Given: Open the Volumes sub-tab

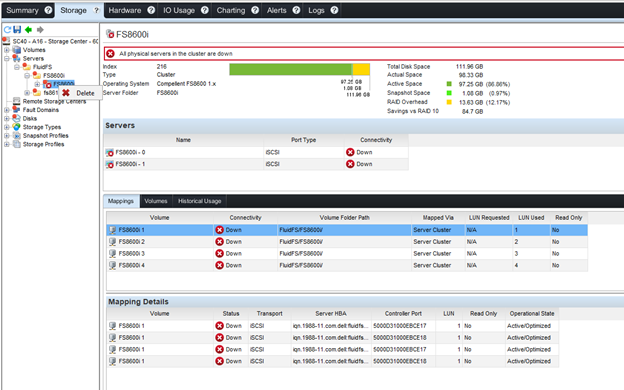Looking at the screenshot, I should pos(156,201).
